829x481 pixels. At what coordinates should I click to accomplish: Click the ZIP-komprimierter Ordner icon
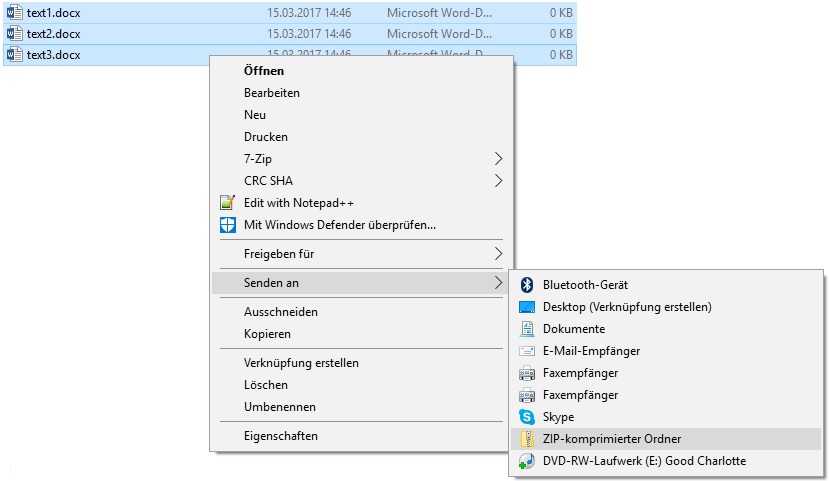(x=527, y=439)
